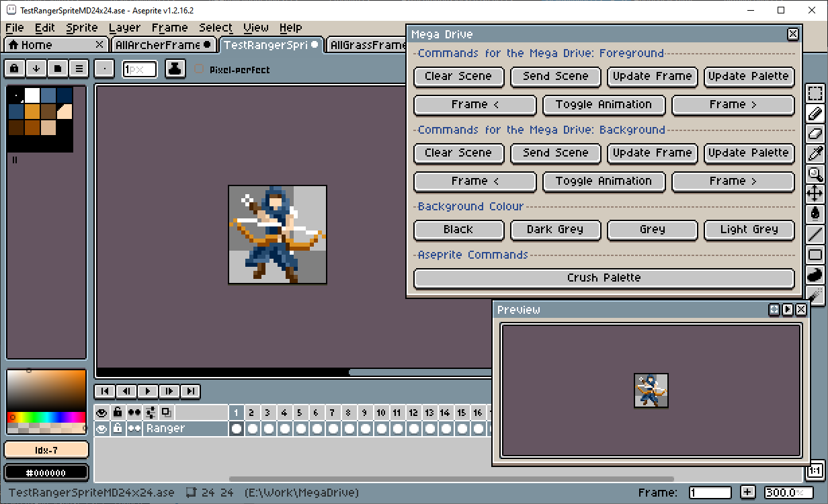Click the Frame number input field
Viewport: 828px width, 504px height.
coord(710,493)
